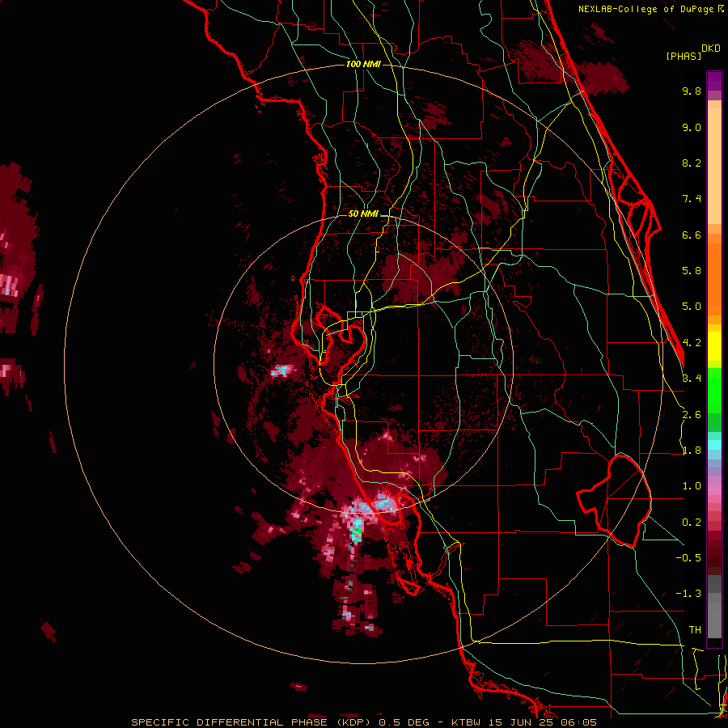Click the 15 JUN 25 06:05 timestamp
This screenshot has height=728, width=728.
click(542, 722)
